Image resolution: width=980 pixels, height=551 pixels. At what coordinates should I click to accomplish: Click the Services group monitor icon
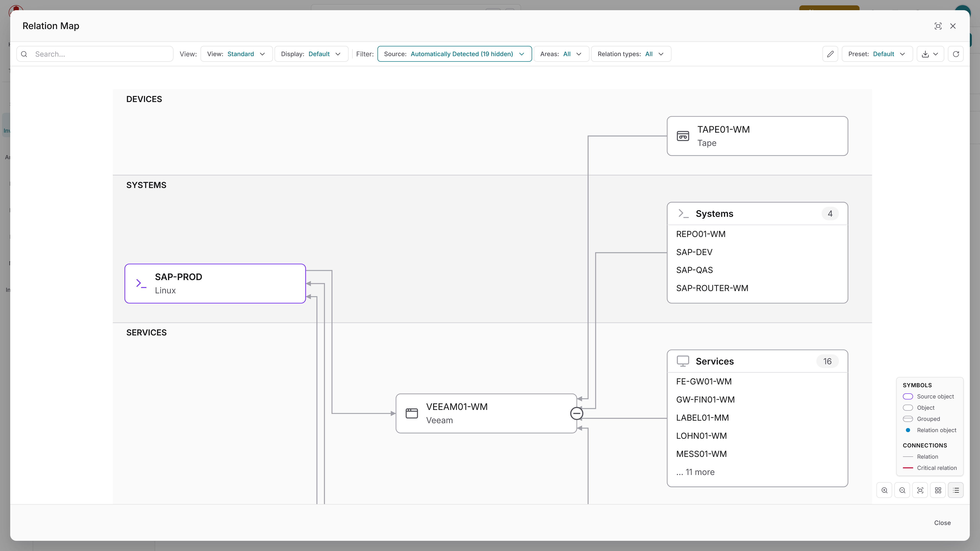click(683, 361)
